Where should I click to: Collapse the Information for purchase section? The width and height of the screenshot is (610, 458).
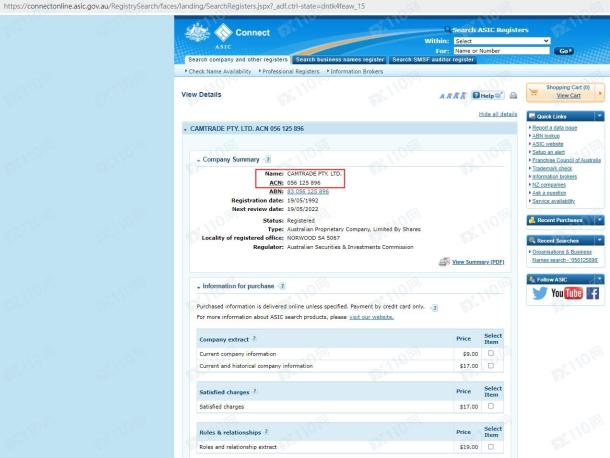tap(198, 287)
